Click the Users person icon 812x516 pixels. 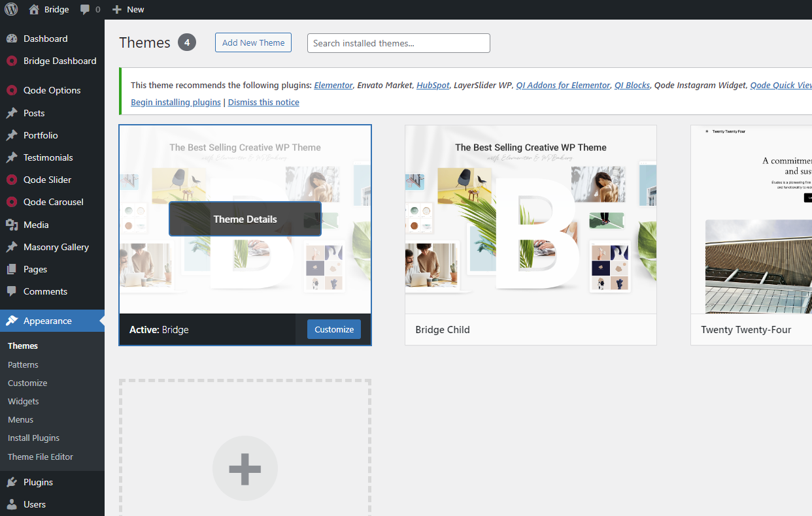pyautogui.click(x=12, y=504)
